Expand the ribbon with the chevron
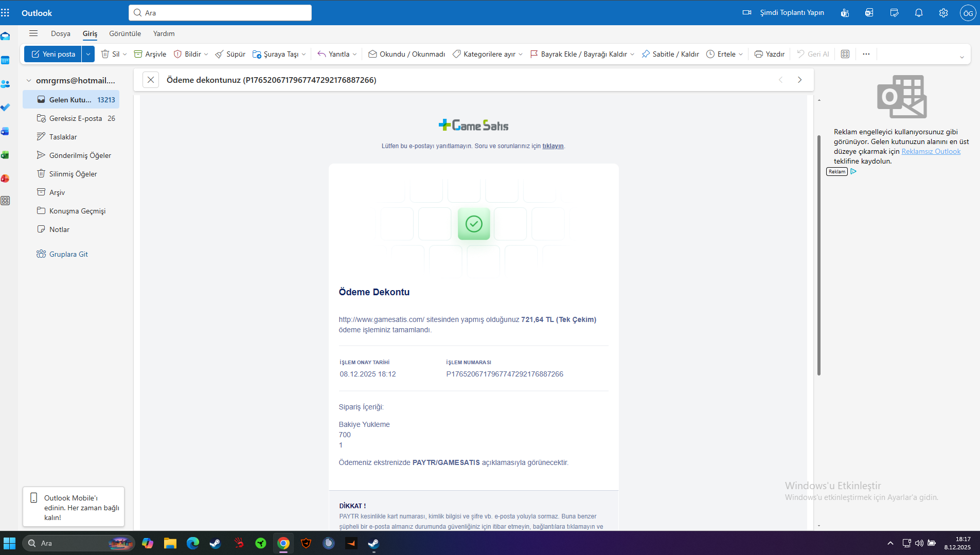Screen dimensions: 980x555 click(x=962, y=57)
